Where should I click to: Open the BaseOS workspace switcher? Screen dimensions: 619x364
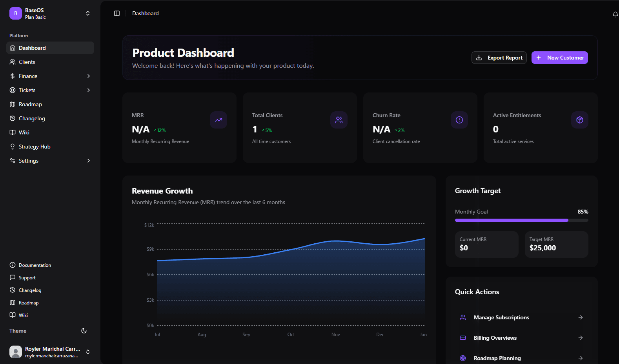88,13
